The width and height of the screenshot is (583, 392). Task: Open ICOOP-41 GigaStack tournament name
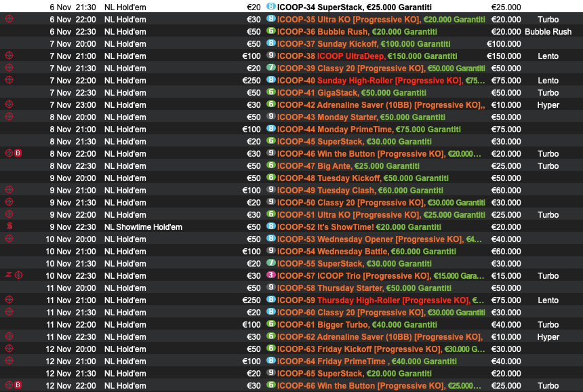352,93
